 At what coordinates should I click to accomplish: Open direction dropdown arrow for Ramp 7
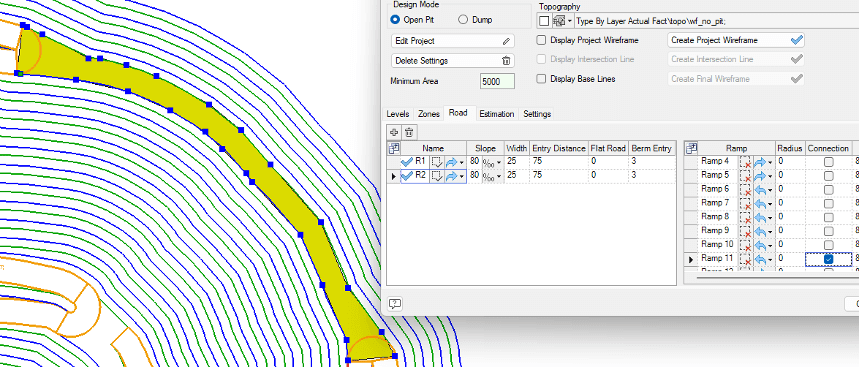(770, 204)
